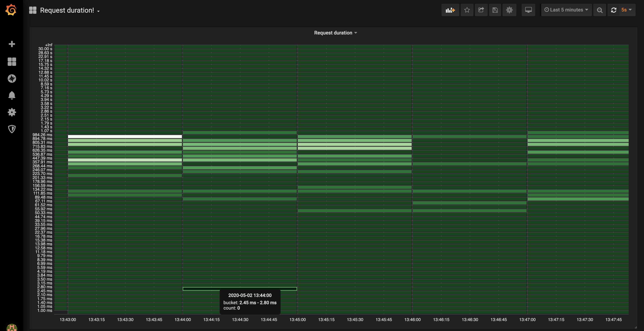The image size is (644, 331).
Task: Open Explore via the compass icon
Action: coord(12,79)
